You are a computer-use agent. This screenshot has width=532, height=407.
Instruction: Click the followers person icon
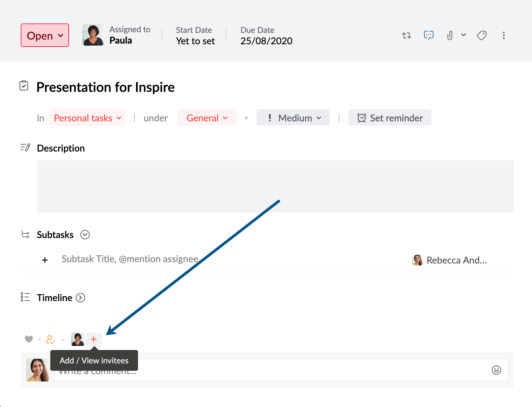click(x=50, y=340)
